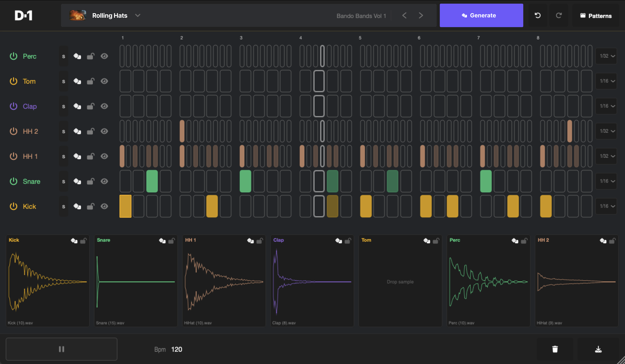Expand the Rolling Hats preset dropdown
The width and height of the screenshot is (625, 364).
(x=138, y=16)
